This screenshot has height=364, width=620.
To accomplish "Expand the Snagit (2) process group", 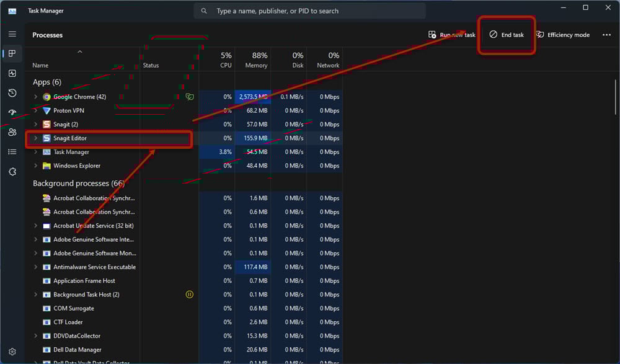I will 35,125.
